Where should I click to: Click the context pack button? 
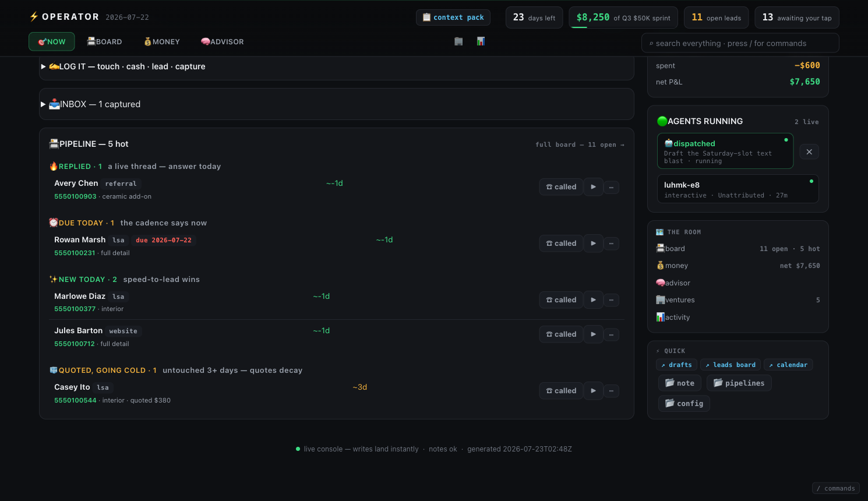point(453,17)
